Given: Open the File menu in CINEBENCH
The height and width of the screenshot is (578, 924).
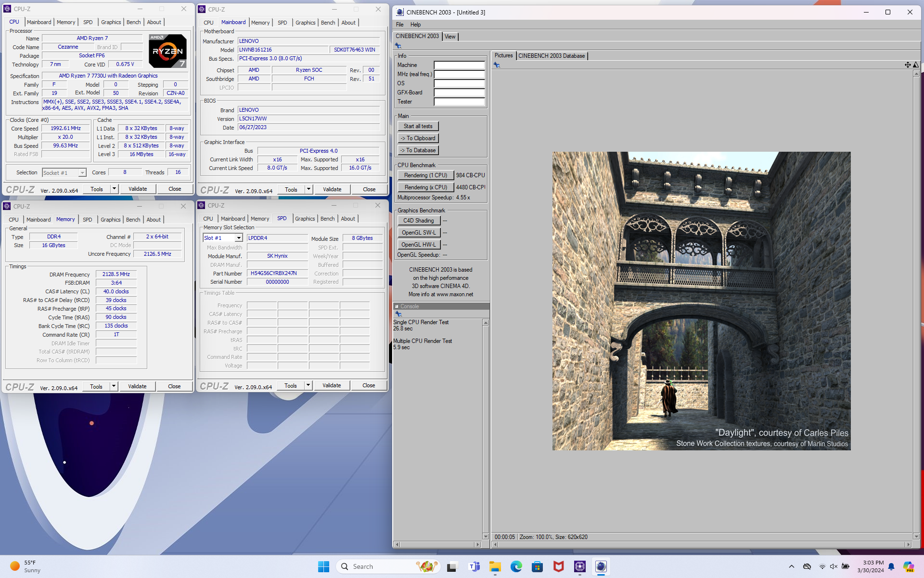Looking at the screenshot, I should (399, 25).
